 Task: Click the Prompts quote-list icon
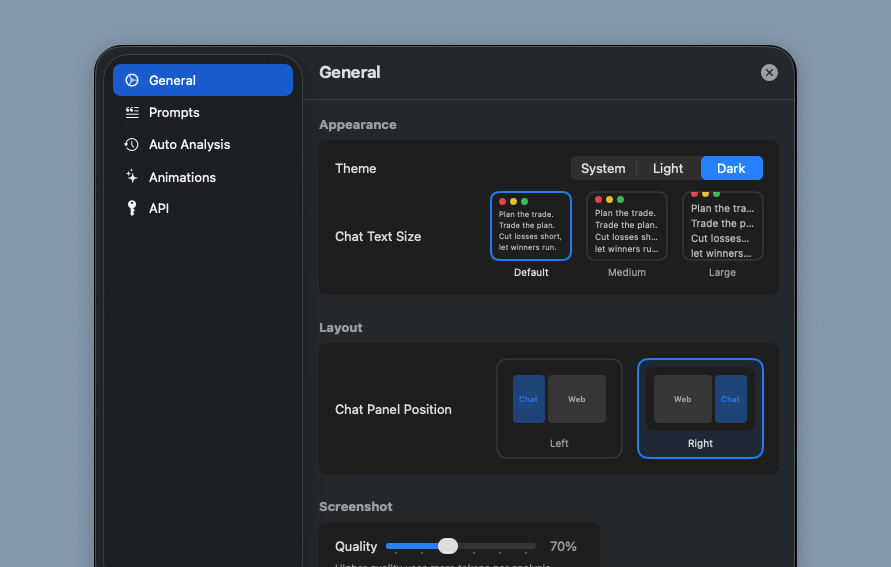132,112
